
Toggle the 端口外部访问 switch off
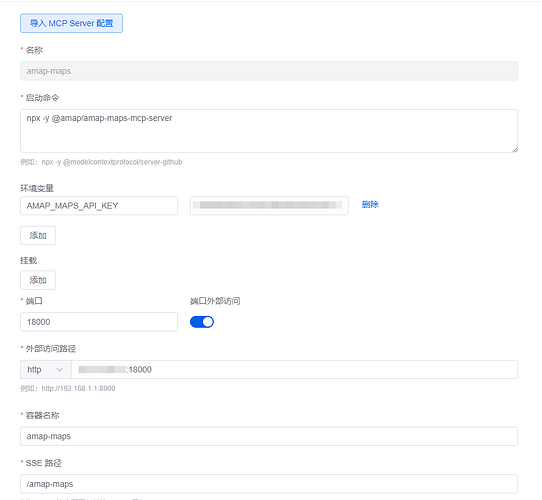[x=202, y=322]
